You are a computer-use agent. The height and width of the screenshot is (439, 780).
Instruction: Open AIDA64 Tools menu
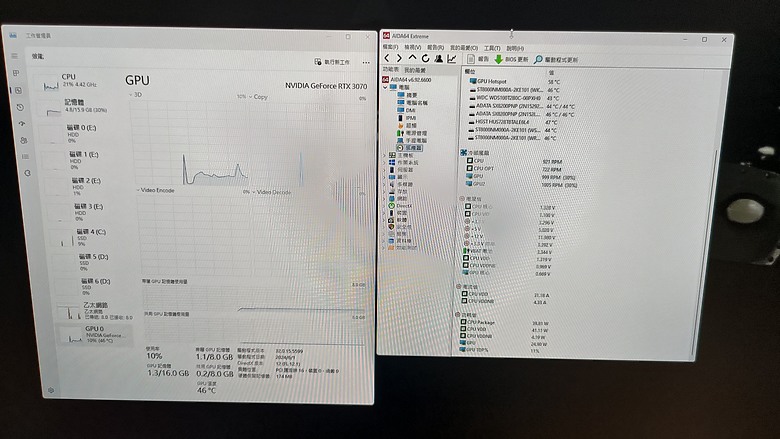(x=492, y=48)
